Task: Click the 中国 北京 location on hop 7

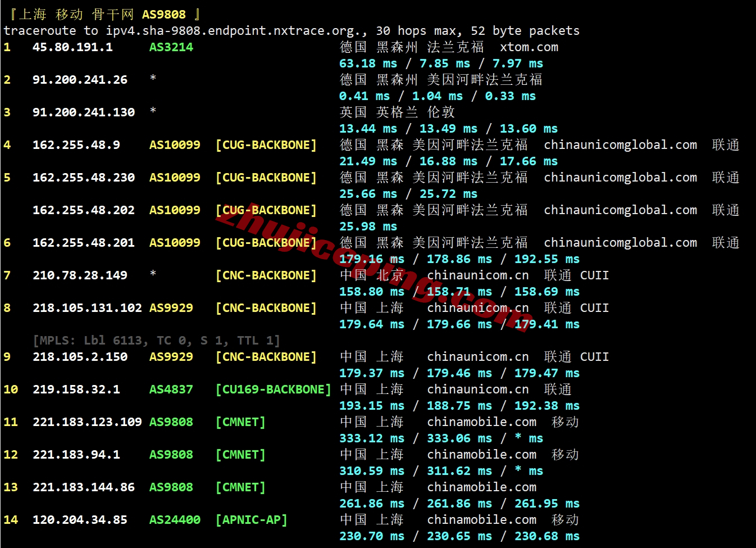Action: tap(372, 275)
